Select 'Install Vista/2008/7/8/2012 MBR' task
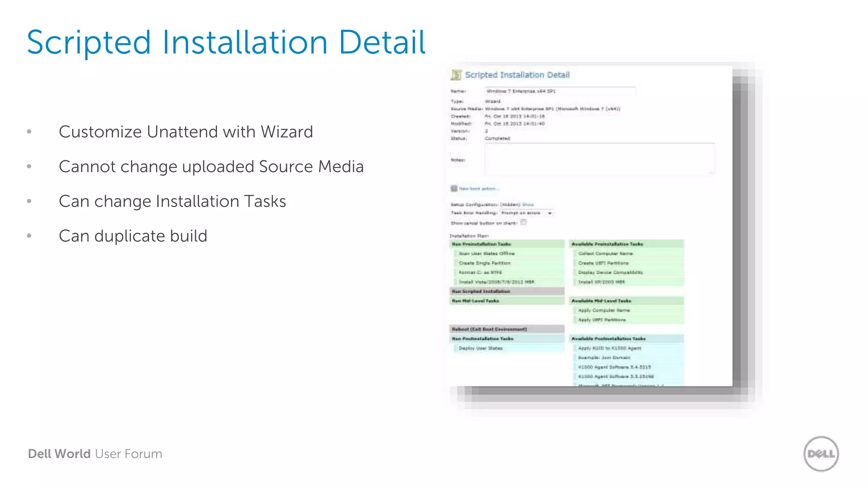The image size is (868, 488). [x=509, y=282]
